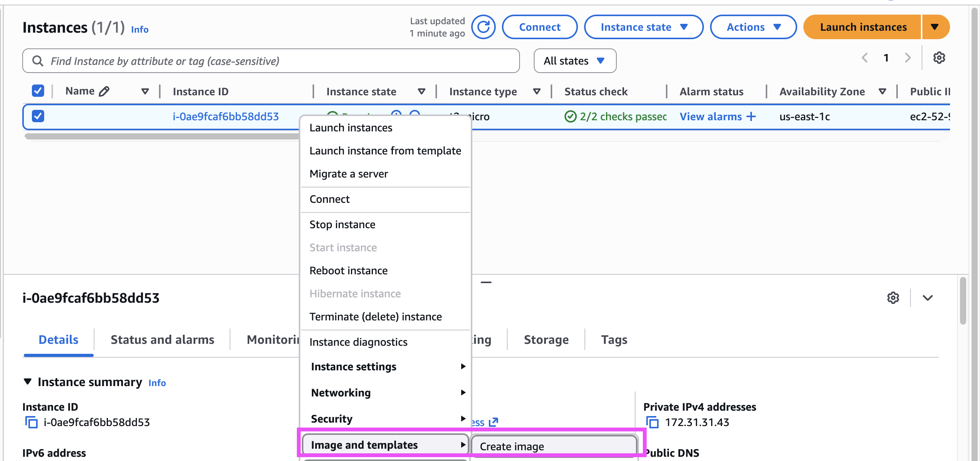Open the table preferences gear icon
The image size is (980, 461).
tap(939, 58)
